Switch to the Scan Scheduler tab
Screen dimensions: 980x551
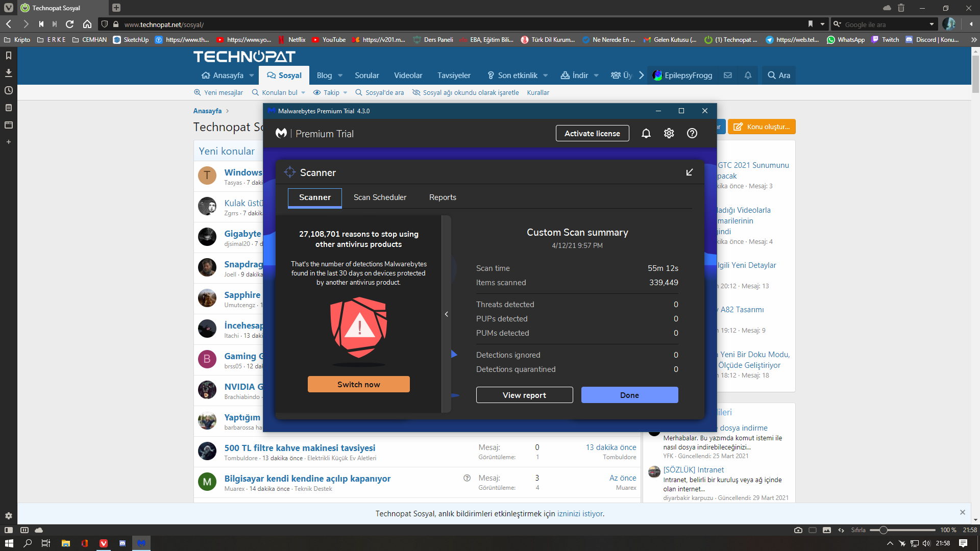[380, 197]
